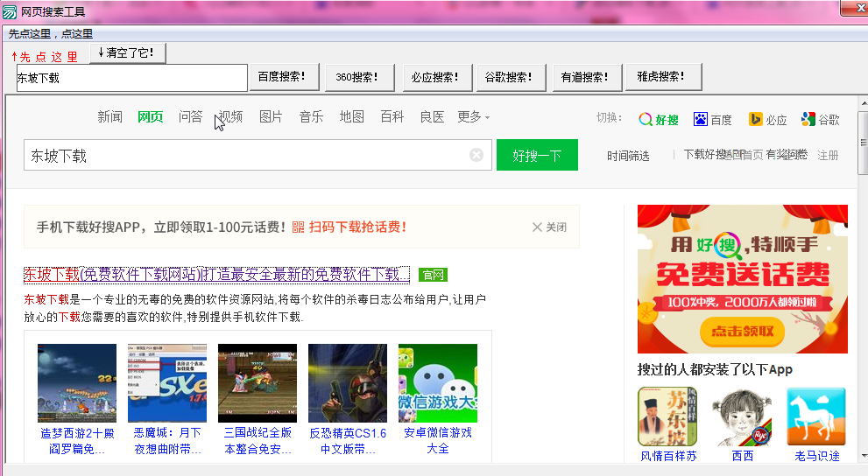Focus the top 东坡下载 tool input field
The image size is (868, 476).
[131, 78]
